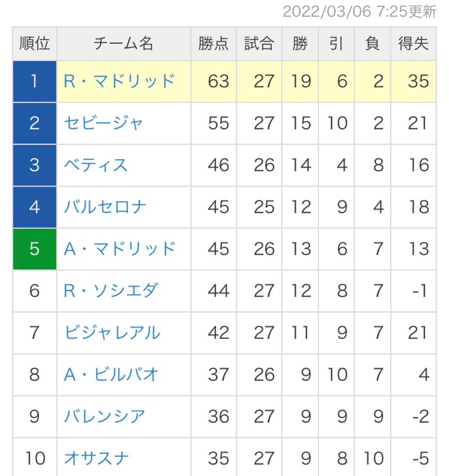
Task: Select the 勝 wins column header
Action: (300, 44)
